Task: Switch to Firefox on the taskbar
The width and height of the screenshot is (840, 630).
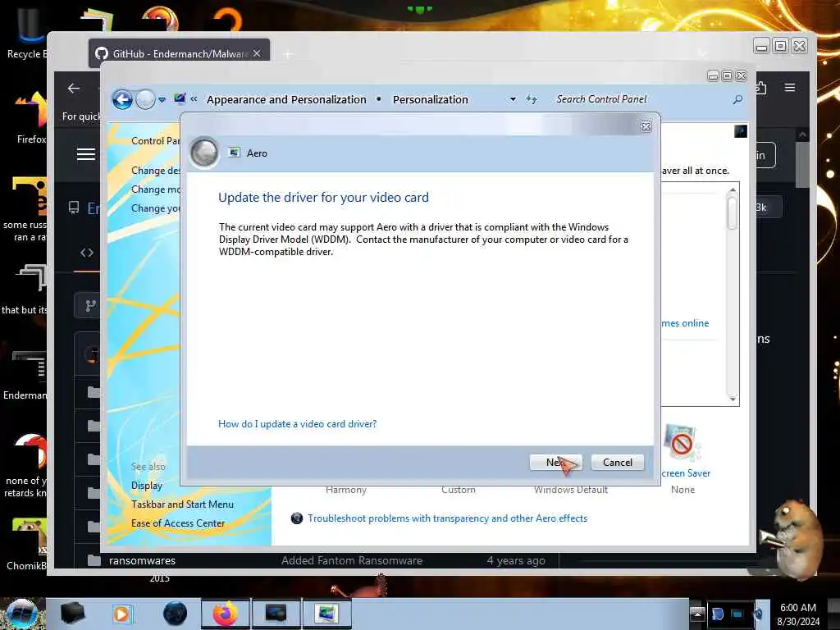Action: point(226,614)
